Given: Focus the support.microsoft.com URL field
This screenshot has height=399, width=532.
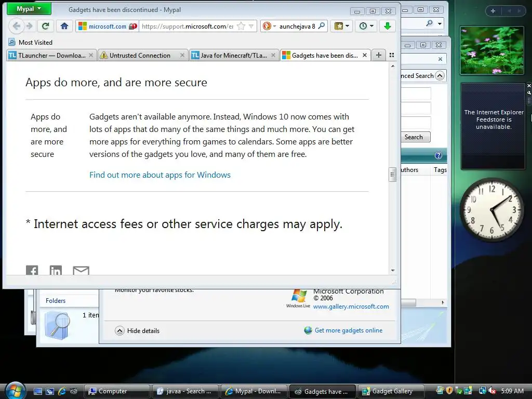Looking at the screenshot, I should (x=188, y=26).
